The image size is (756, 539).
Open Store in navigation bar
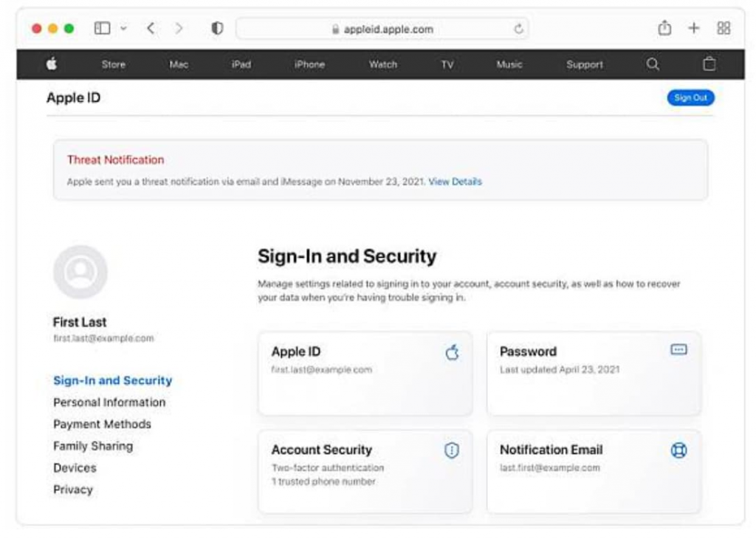[114, 64]
